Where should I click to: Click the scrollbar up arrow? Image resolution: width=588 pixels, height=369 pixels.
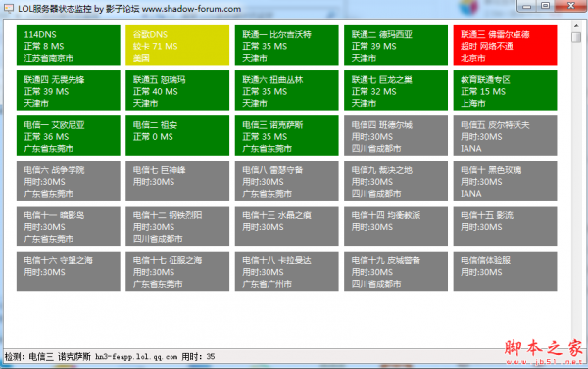click(x=576, y=25)
